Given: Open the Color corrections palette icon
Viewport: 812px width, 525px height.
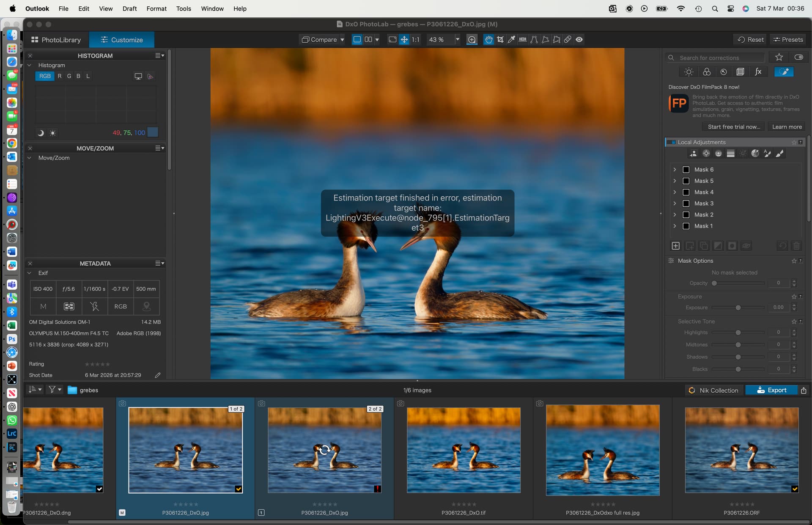Looking at the screenshot, I should pyautogui.click(x=706, y=72).
